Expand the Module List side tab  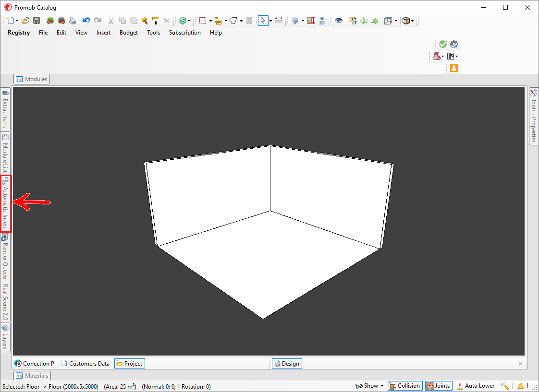tap(5, 154)
